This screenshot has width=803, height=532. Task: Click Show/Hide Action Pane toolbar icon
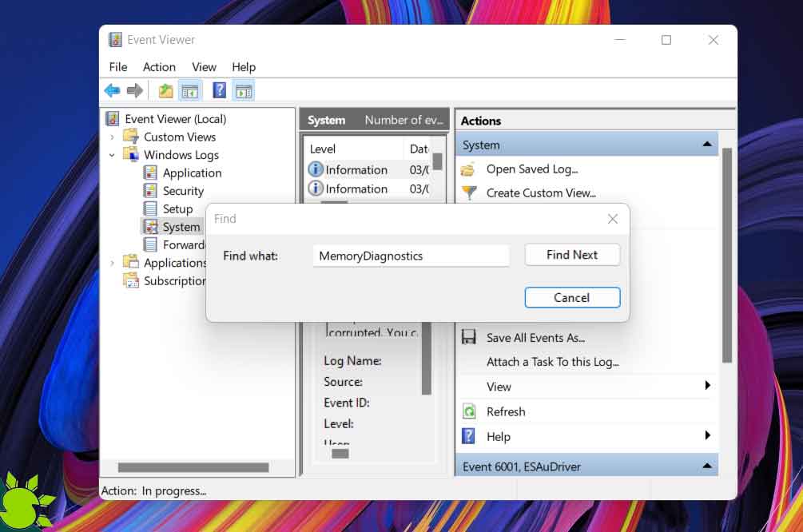243,91
